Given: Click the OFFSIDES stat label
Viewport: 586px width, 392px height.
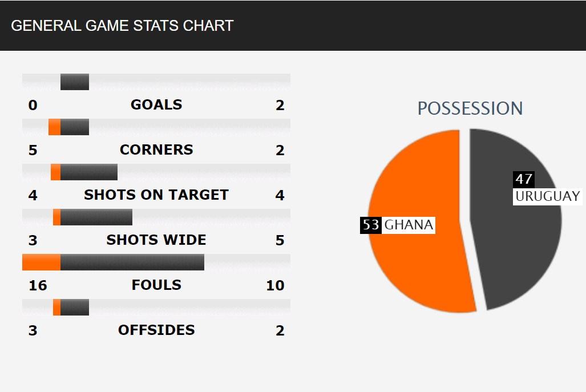Looking at the screenshot, I should [156, 330].
